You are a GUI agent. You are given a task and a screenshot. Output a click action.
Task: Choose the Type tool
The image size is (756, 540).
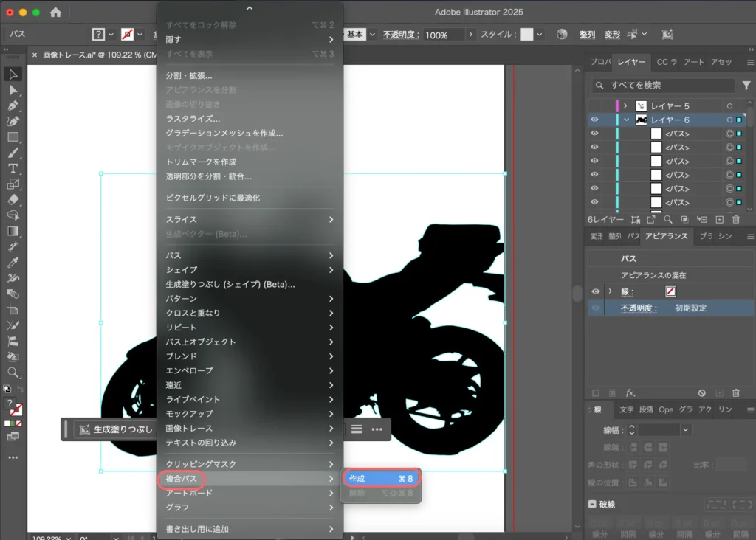coord(13,168)
